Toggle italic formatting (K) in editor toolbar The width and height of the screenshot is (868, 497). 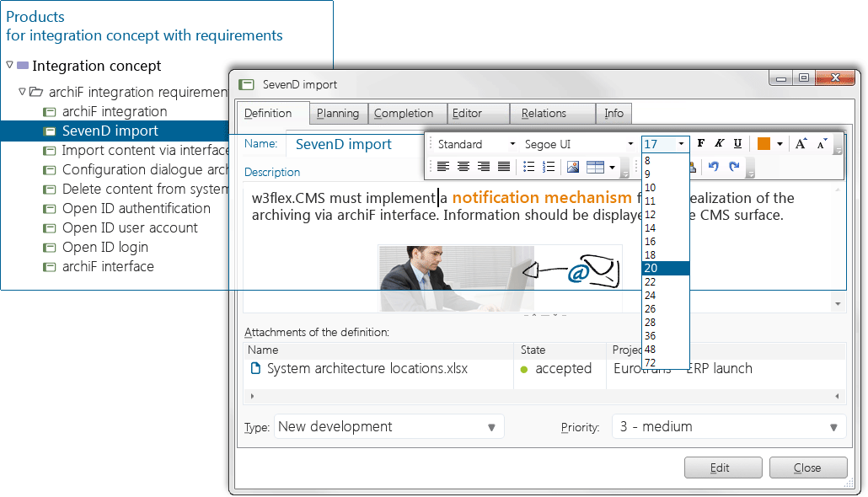click(x=719, y=143)
